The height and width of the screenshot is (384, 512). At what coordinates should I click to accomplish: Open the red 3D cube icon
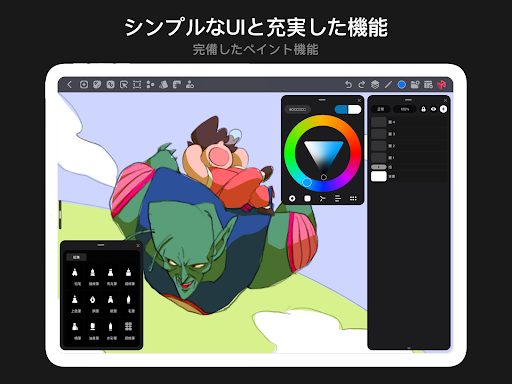click(x=442, y=85)
